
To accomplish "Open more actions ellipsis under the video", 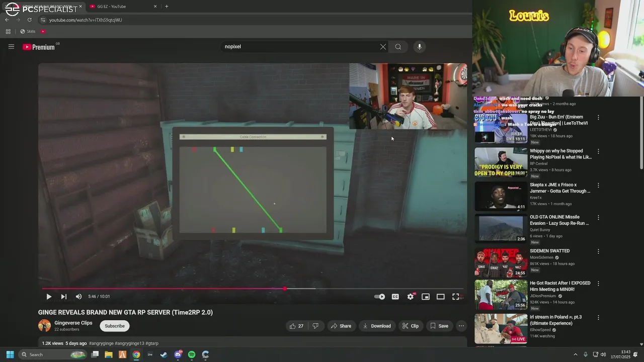I will click(x=461, y=326).
